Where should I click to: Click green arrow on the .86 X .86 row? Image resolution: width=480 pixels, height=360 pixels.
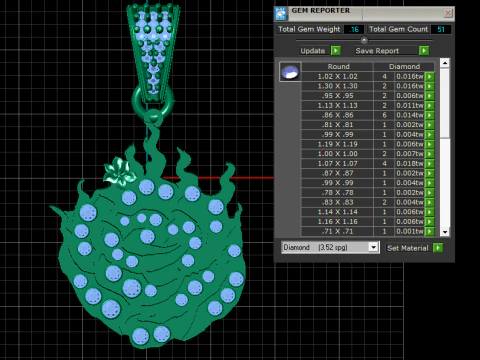tap(430, 115)
